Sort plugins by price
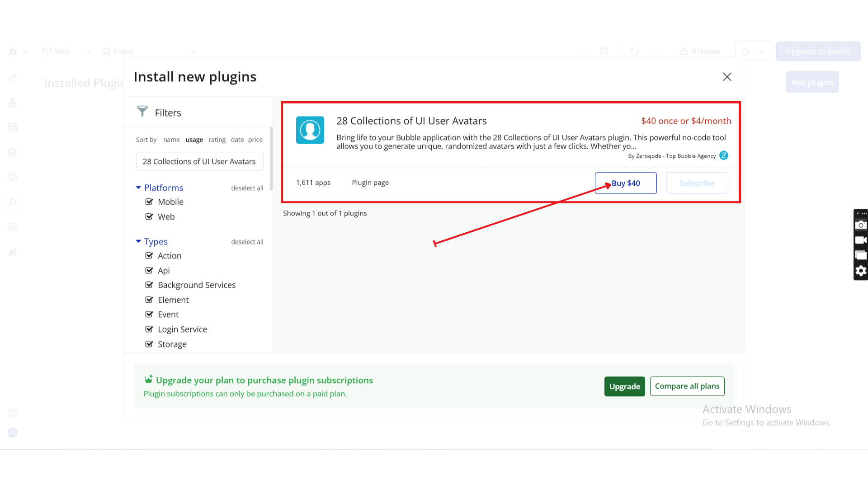This screenshot has height=488, width=868. pos(255,140)
